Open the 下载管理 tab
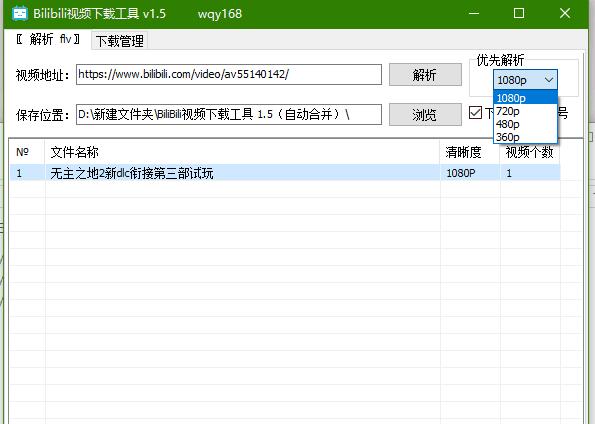Screen dimensions: 595x424 click(120, 41)
